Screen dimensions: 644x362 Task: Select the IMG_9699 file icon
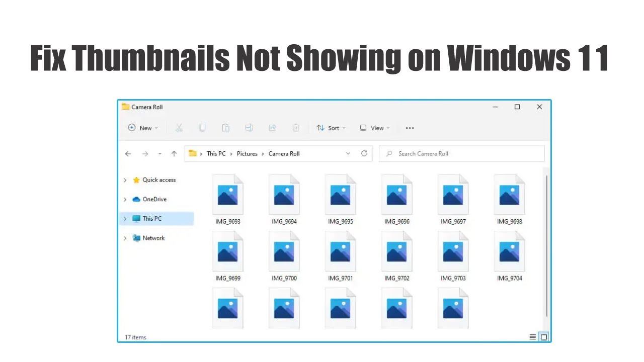click(228, 251)
